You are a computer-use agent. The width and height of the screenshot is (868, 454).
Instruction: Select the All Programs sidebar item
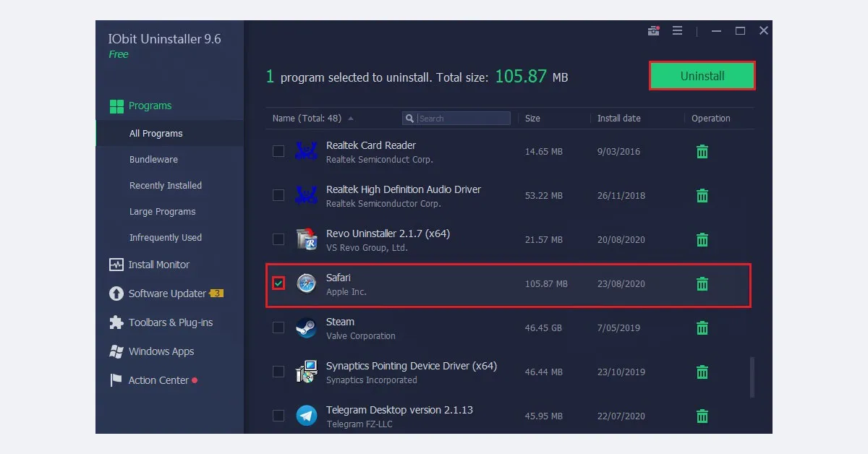169,133
